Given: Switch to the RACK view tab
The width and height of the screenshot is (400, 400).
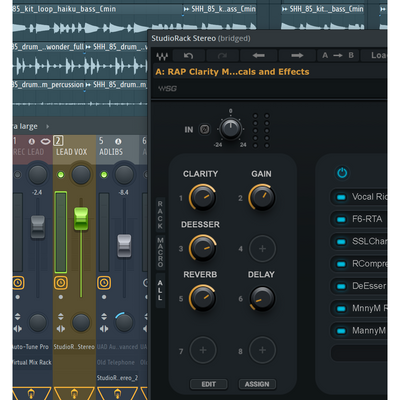Looking at the screenshot, I should (160, 215).
